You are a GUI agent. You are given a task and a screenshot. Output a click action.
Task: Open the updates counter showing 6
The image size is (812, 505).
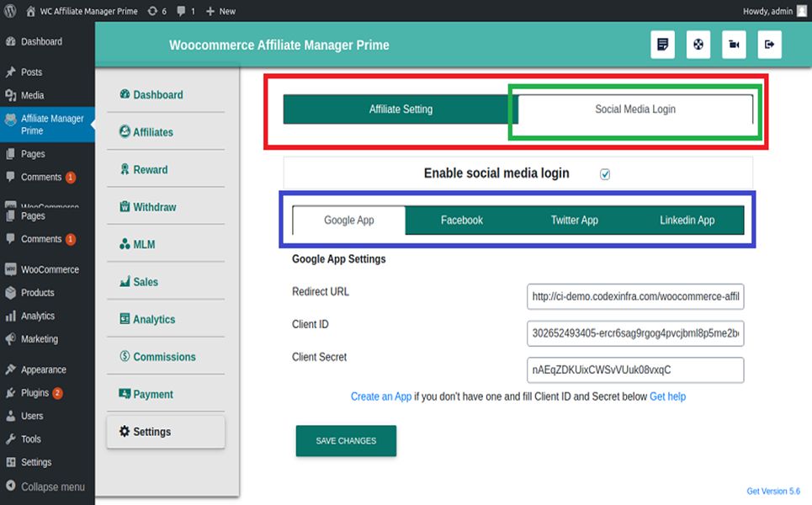click(157, 11)
